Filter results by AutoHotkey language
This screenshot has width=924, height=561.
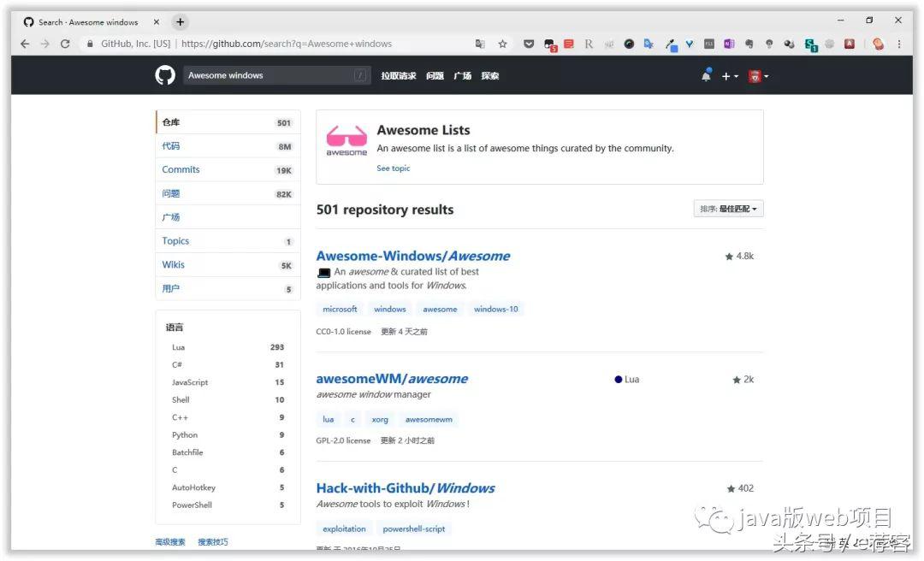(228, 487)
